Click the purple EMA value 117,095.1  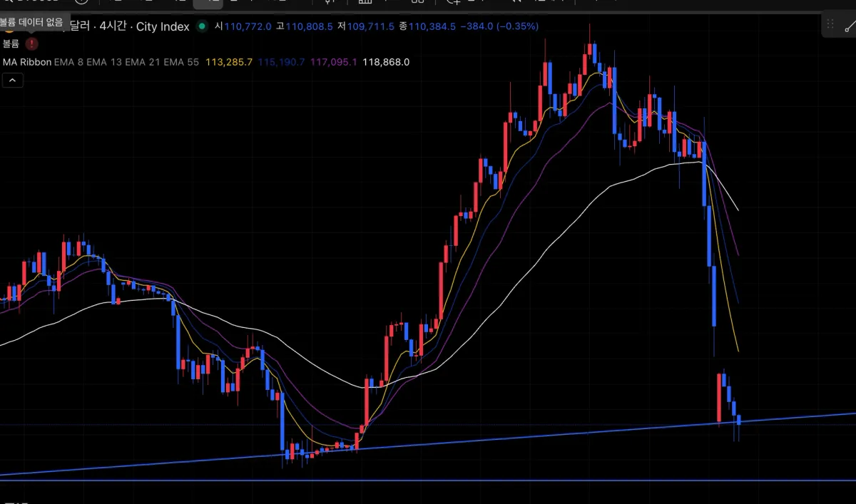(x=334, y=62)
